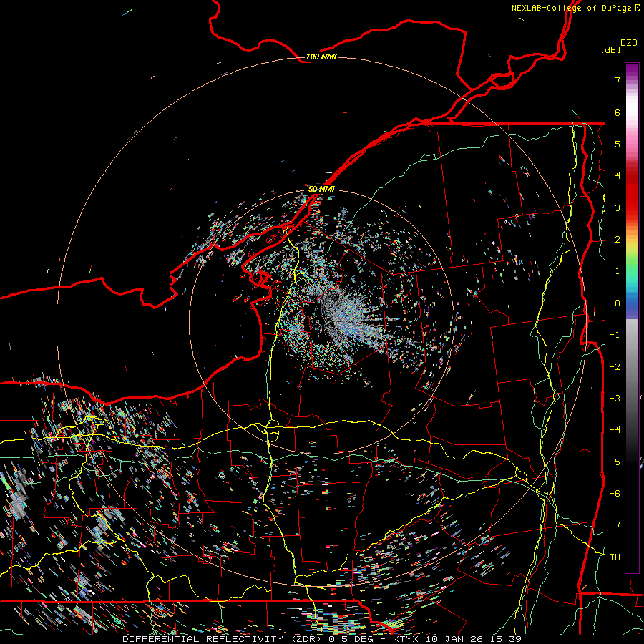Click the 3 dB scale value
644x644 pixels.
(618, 208)
